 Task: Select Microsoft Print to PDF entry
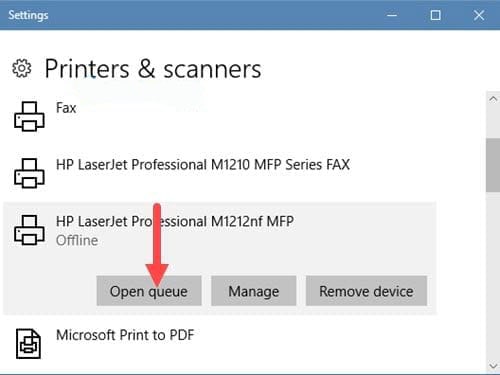coord(220,344)
